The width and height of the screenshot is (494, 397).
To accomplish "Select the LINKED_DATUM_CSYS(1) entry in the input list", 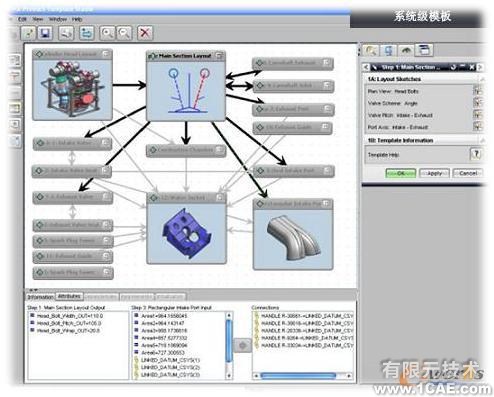I will click(167, 360).
